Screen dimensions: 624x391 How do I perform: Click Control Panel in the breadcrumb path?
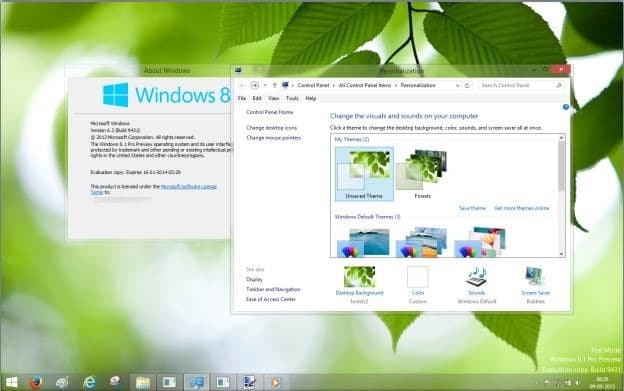coord(313,86)
